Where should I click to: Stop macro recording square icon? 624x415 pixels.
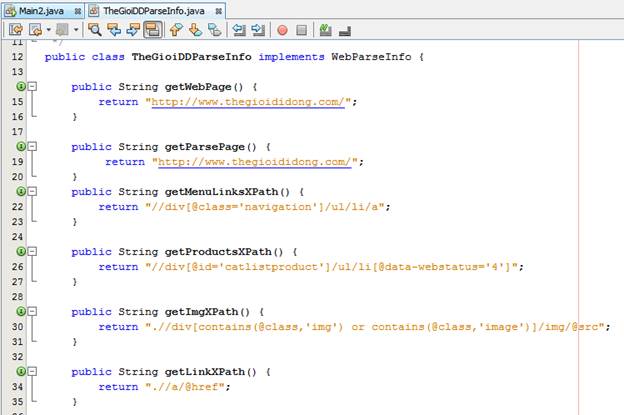[302, 30]
